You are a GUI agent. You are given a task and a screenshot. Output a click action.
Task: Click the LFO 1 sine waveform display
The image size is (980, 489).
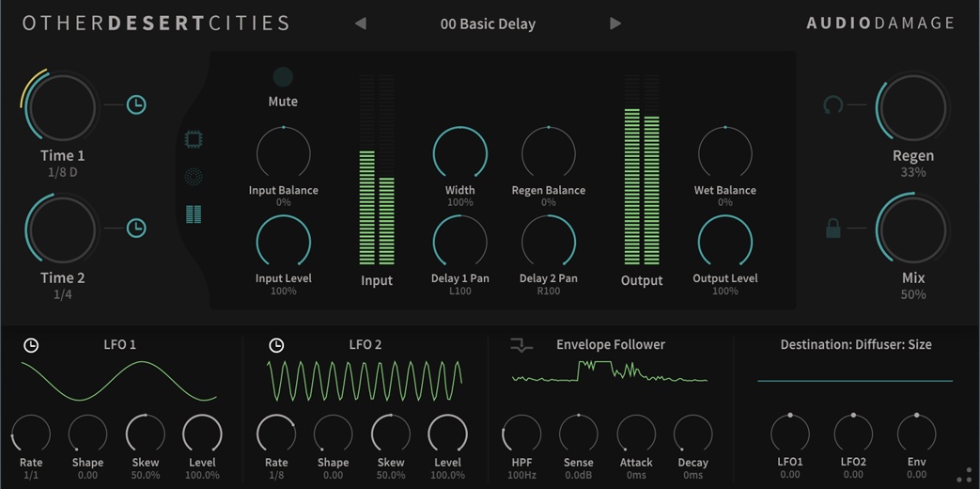(118, 380)
